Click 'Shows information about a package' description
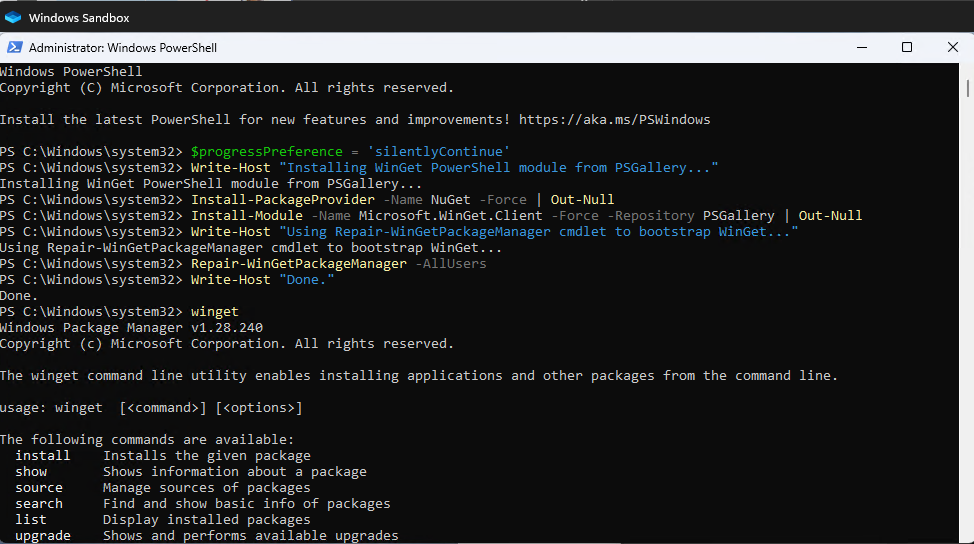 (235, 471)
